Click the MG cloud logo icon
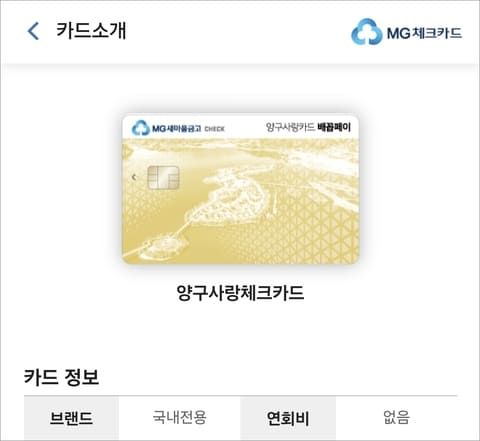This screenshot has width=480, height=441. pos(367,32)
